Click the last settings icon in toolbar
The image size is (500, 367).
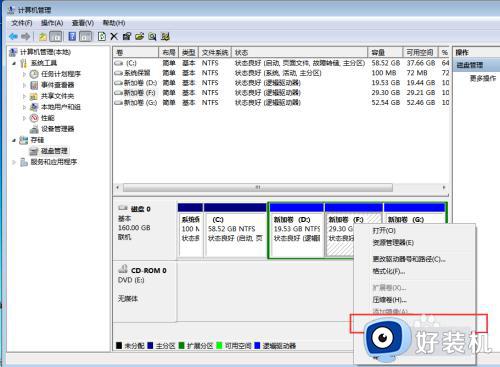pyautogui.click(x=165, y=36)
